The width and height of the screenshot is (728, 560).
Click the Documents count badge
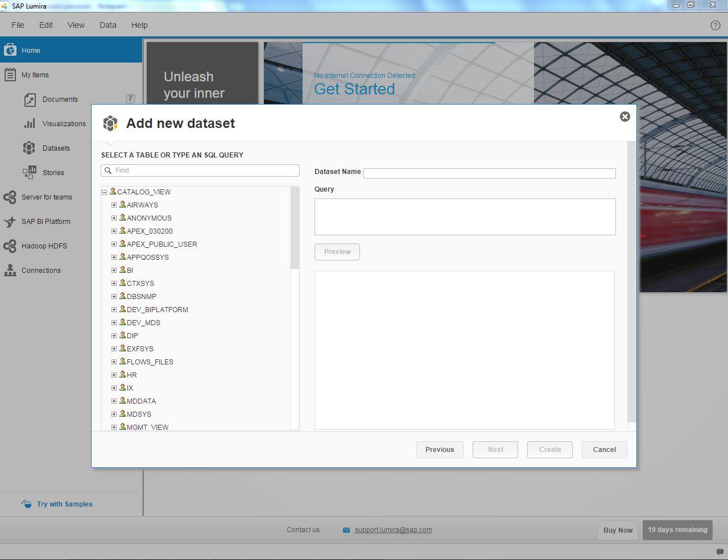coord(130,98)
